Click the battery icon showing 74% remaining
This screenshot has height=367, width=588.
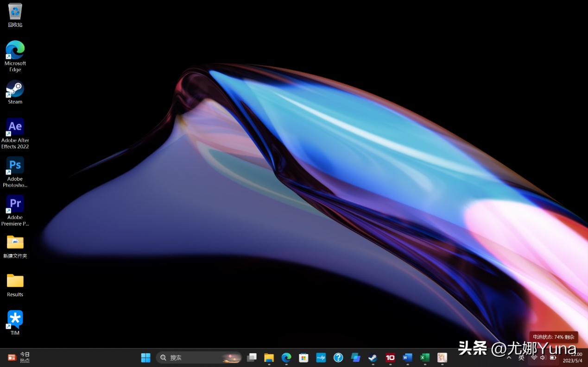coord(553,357)
